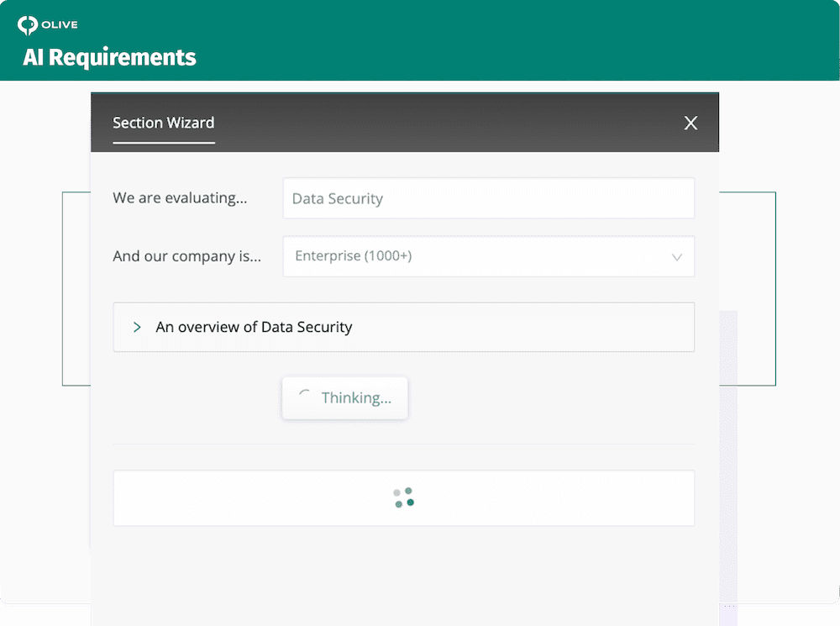Select the Section Wizard tab
Image resolution: width=840 pixels, height=626 pixels.
164,124
